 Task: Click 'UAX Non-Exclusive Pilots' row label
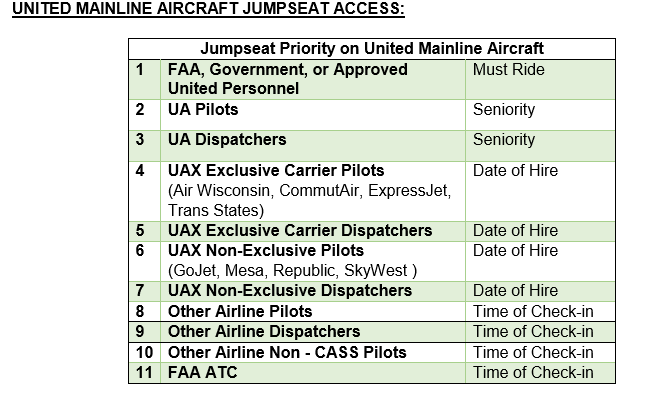click(266, 251)
